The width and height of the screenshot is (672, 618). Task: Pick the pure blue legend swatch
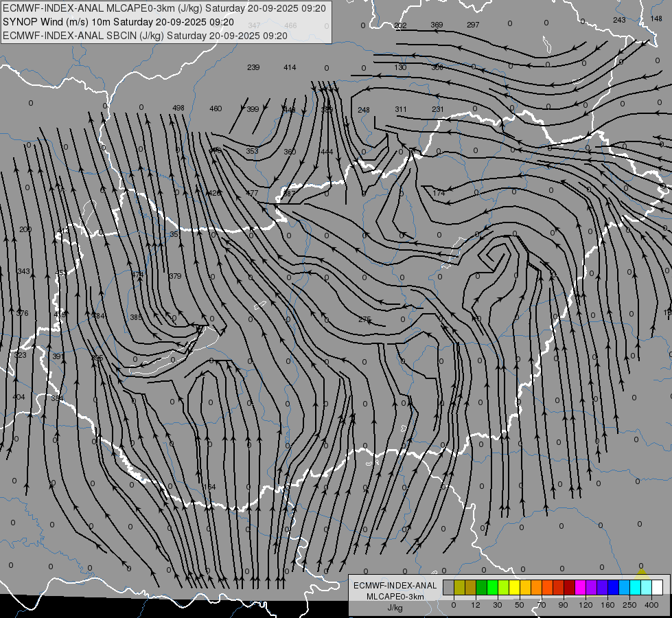pos(613,588)
